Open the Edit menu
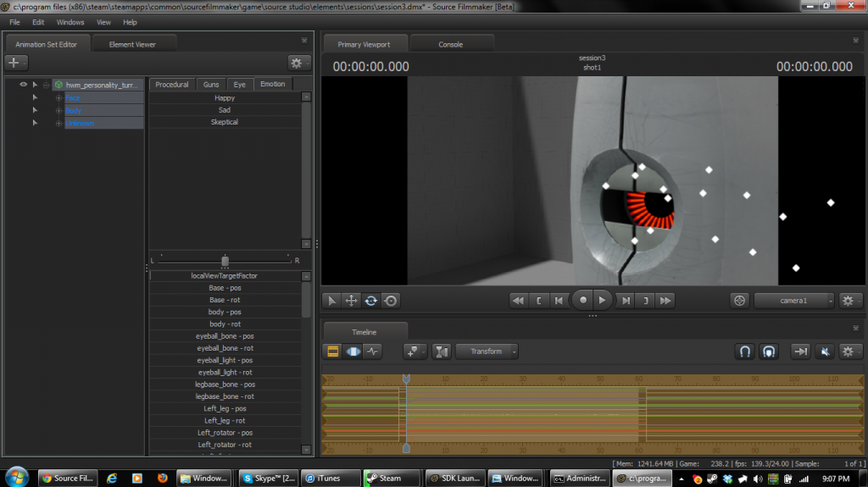The width and height of the screenshot is (868, 487). (x=38, y=22)
